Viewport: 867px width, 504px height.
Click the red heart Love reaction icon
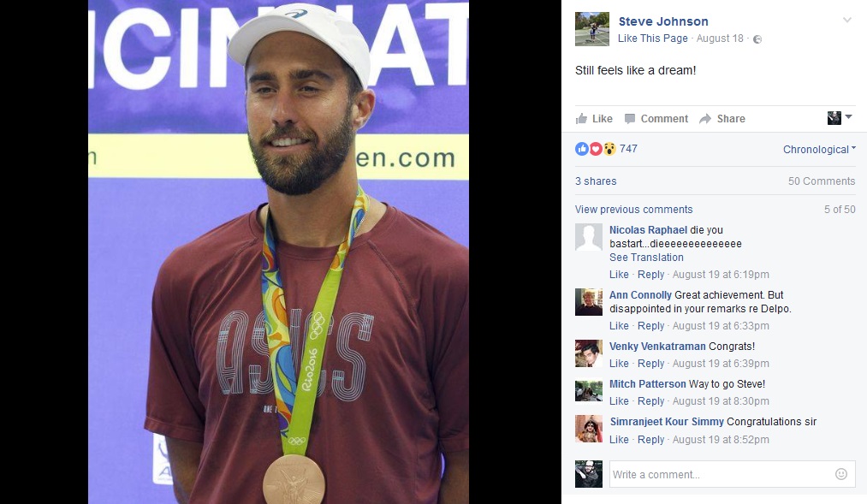tap(596, 149)
